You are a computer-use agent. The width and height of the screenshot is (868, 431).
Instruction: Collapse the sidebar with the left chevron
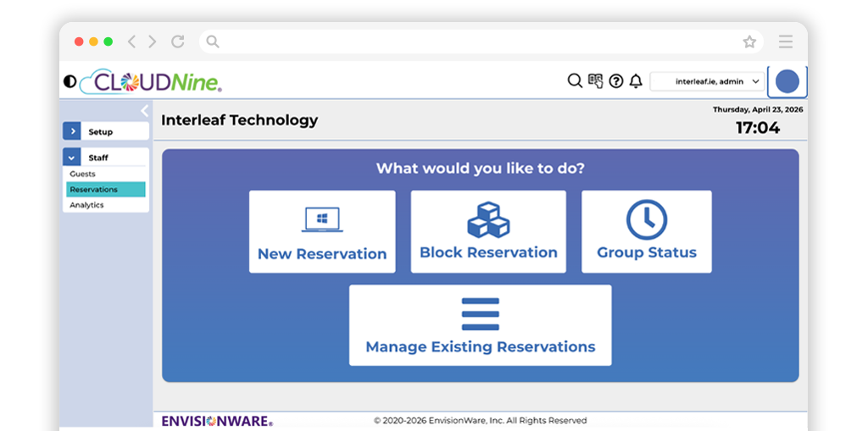click(144, 111)
